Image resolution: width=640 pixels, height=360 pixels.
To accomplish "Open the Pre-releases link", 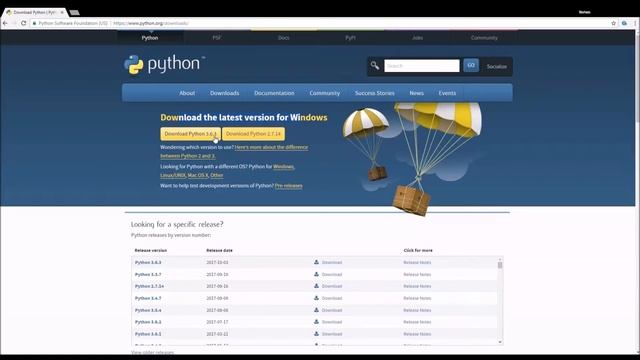I will tap(289, 186).
